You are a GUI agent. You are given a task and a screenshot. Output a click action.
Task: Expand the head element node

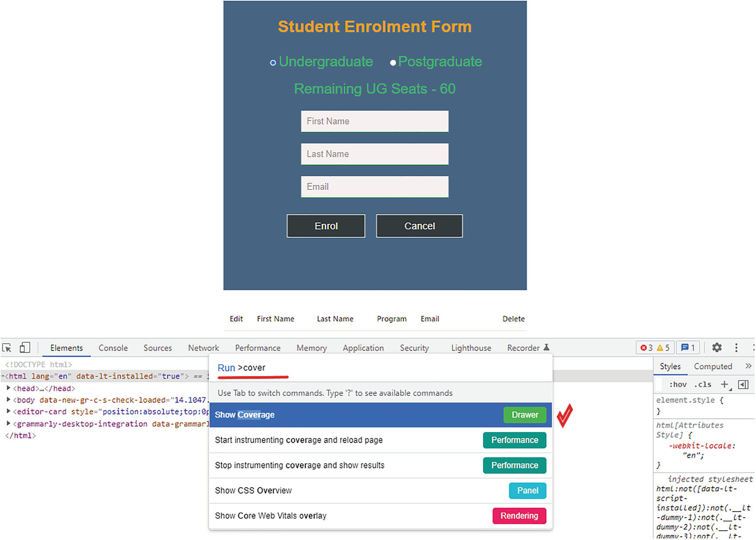(8, 388)
